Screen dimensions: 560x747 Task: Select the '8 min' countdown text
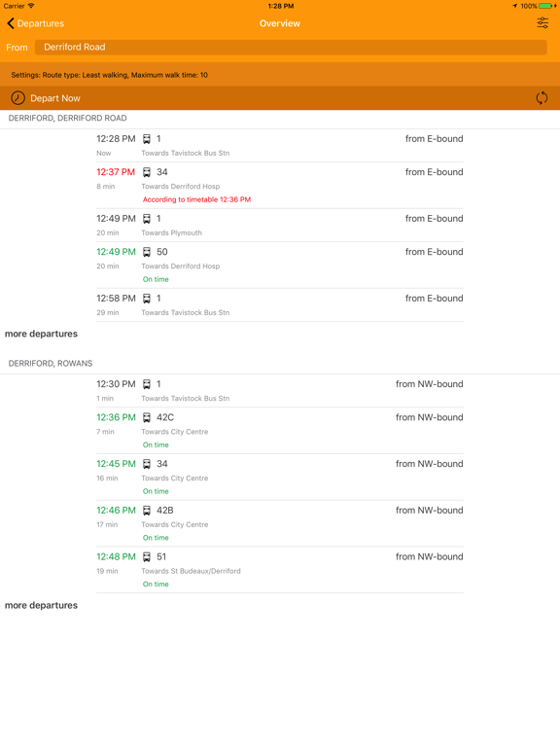click(106, 187)
